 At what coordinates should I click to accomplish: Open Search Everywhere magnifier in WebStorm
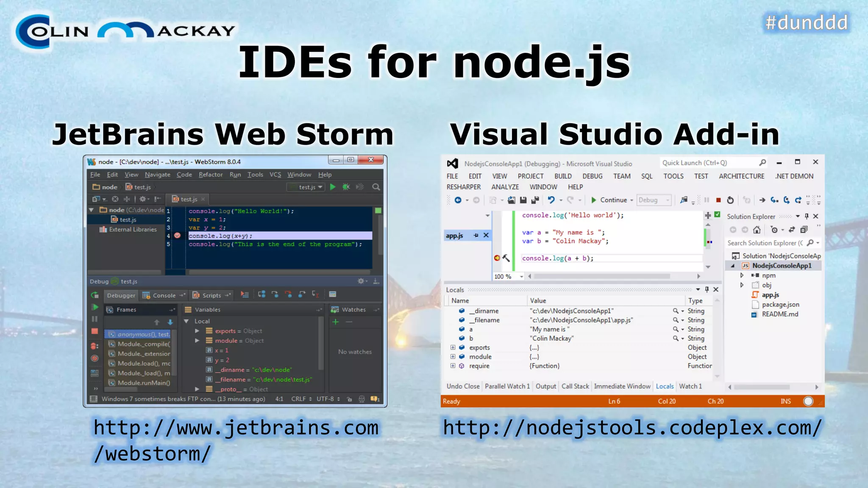(x=376, y=187)
